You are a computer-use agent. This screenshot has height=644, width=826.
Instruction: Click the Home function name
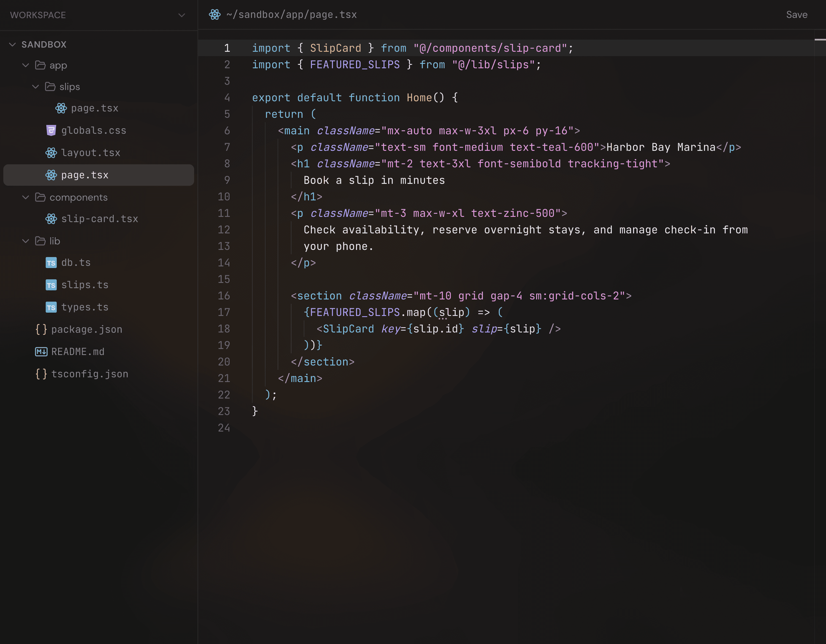(x=419, y=97)
